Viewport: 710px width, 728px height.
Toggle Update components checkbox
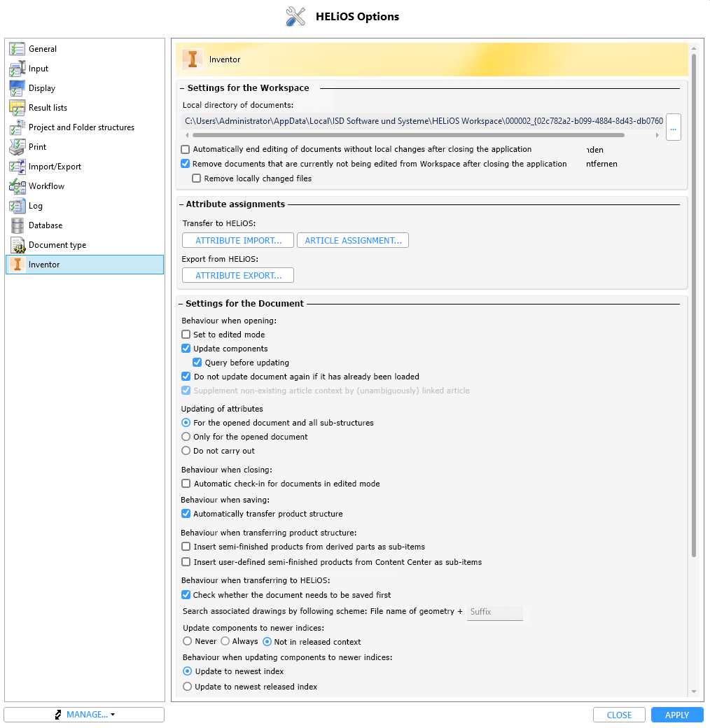coord(186,348)
